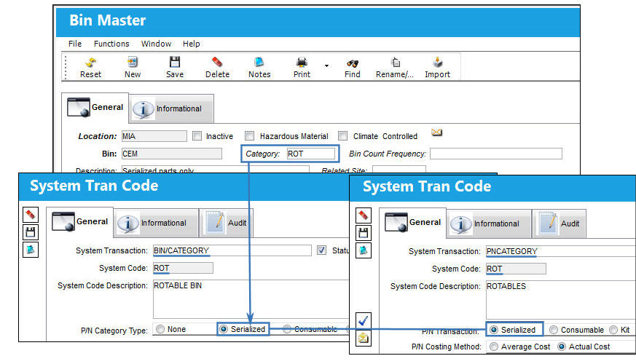
Task: Select the Kit radio button
Action: tap(613, 330)
